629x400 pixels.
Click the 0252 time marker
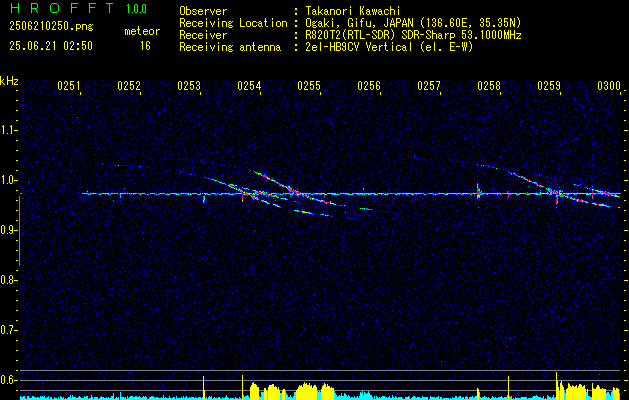coord(129,86)
